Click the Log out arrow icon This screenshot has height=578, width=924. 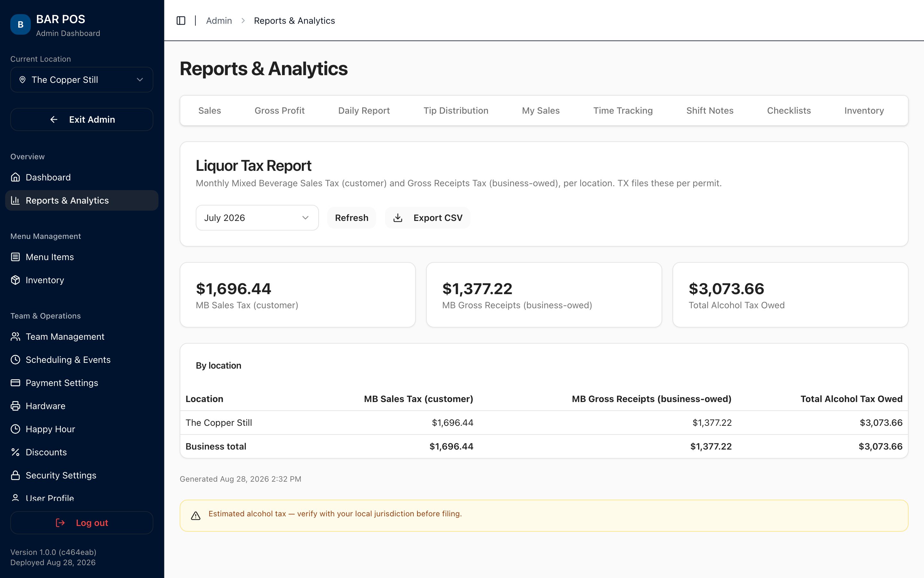[x=60, y=522]
